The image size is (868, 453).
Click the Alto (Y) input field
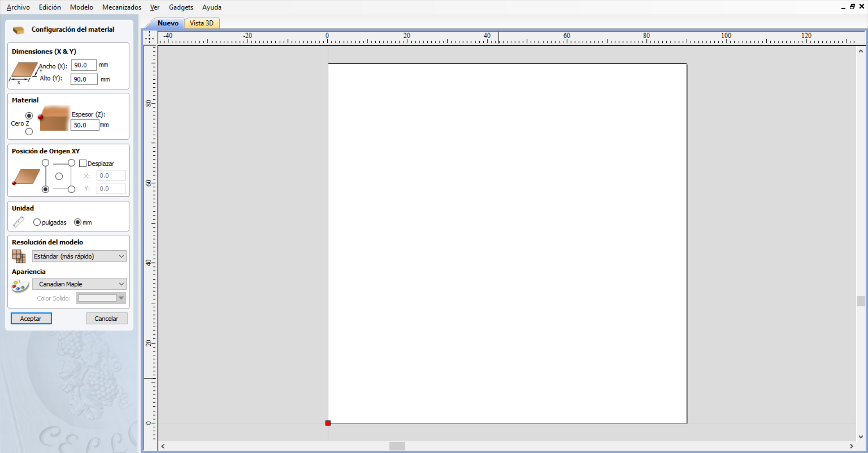[x=84, y=79]
